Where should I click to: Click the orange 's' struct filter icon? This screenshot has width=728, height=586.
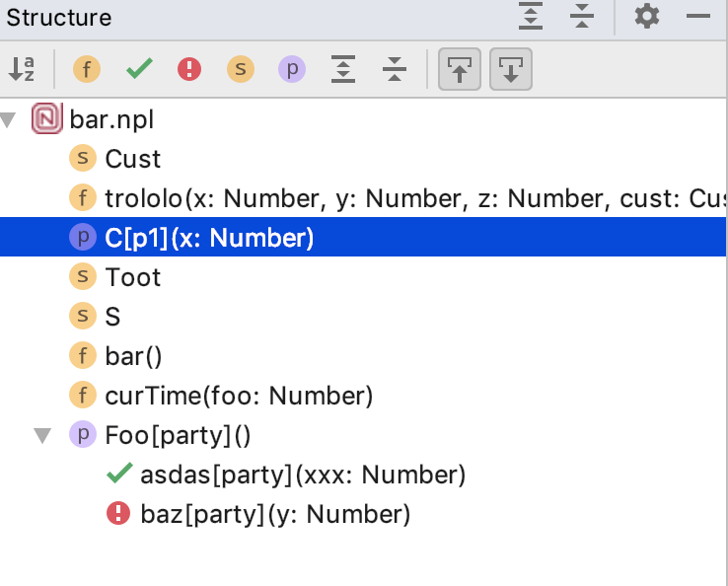[x=241, y=69]
